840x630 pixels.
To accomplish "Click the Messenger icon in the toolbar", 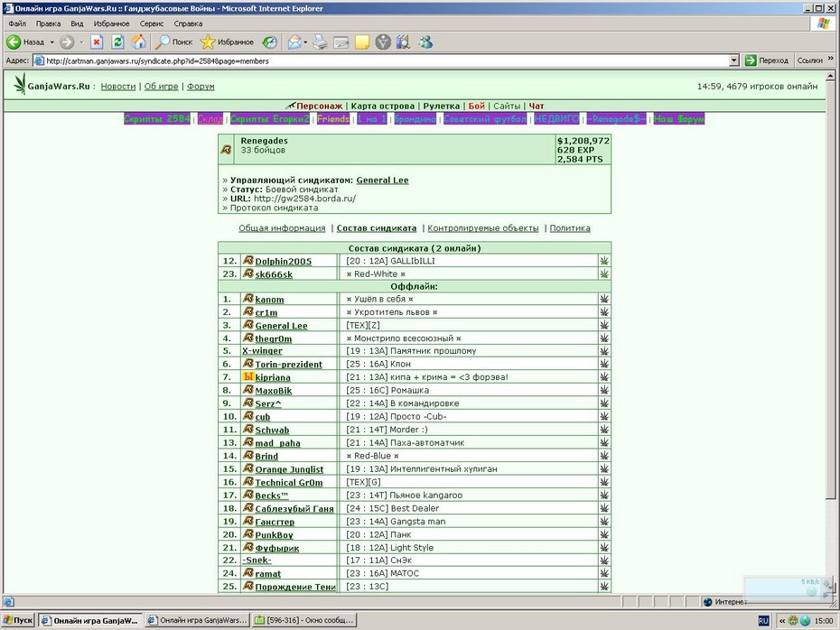I will [x=426, y=42].
